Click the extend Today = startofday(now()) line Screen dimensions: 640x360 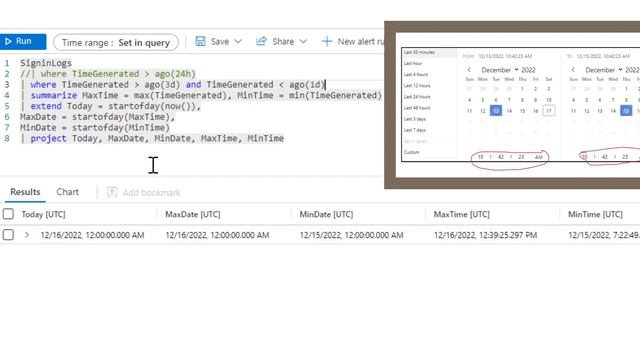(x=111, y=106)
